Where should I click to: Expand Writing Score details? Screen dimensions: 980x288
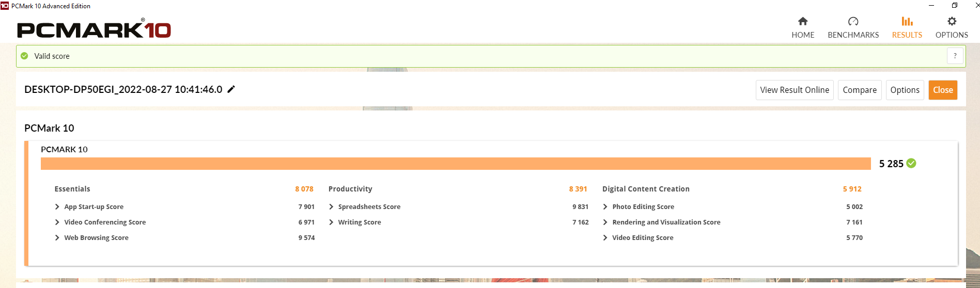(x=331, y=222)
